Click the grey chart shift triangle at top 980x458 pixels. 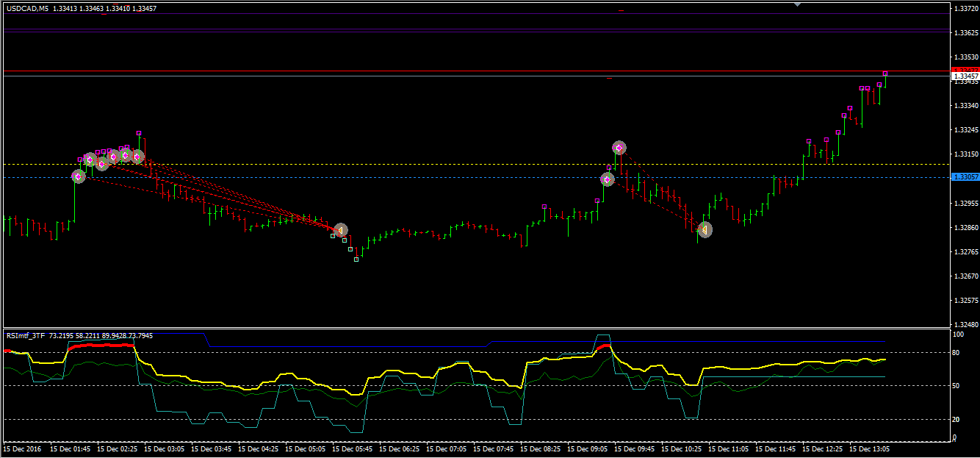(799, 4)
